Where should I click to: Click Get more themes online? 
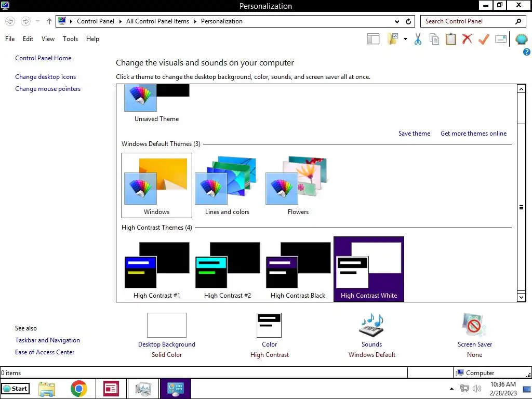tap(473, 134)
